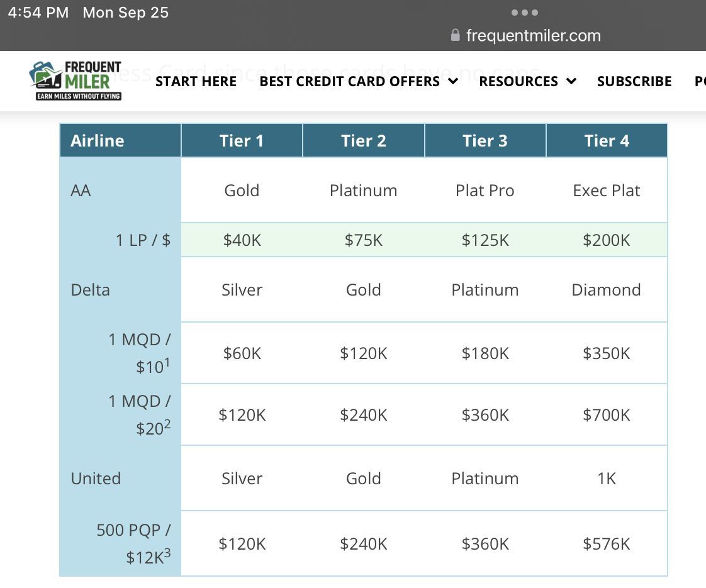
Task: Open the Resources menu
Action: pyautogui.click(x=518, y=81)
